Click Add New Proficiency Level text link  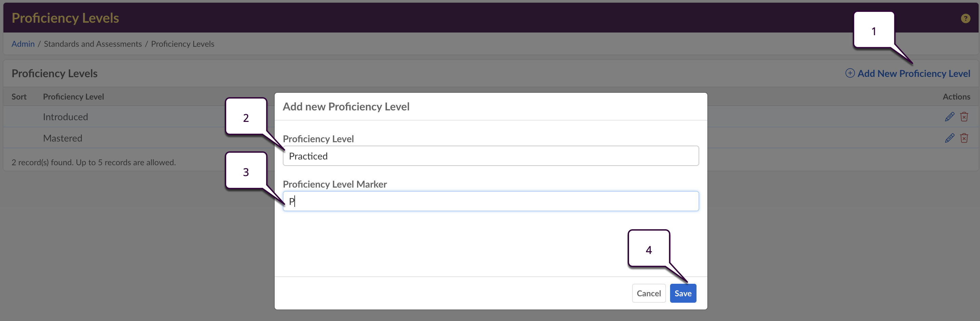coord(914,74)
